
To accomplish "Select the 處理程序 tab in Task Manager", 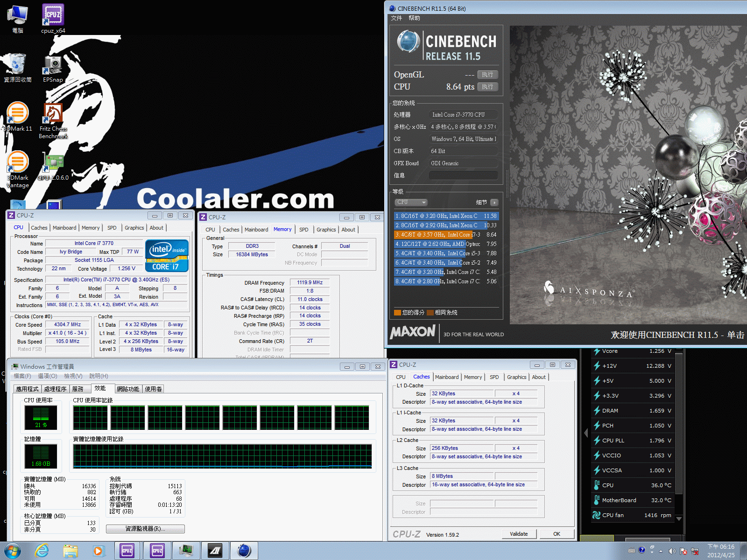I will (x=55, y=389).
